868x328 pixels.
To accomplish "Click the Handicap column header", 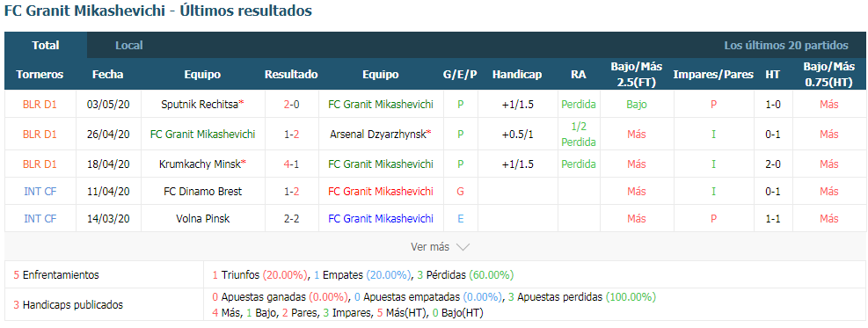I will coord(517,74).
